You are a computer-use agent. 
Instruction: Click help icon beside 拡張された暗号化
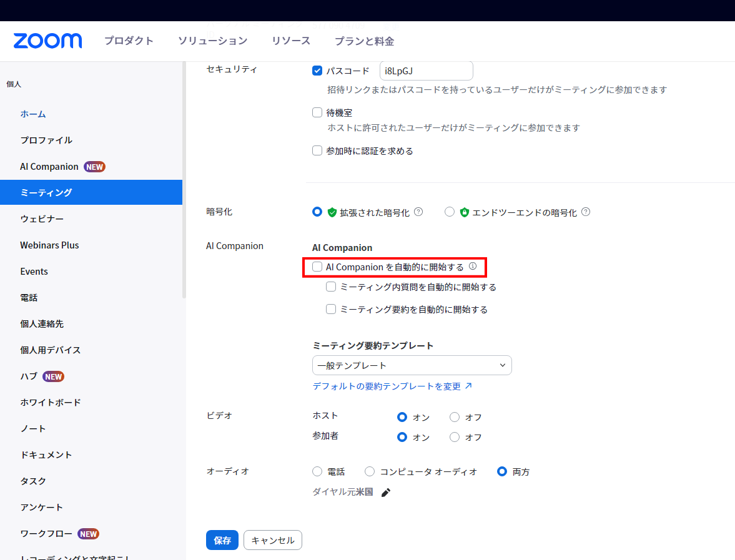click(418, 212)
